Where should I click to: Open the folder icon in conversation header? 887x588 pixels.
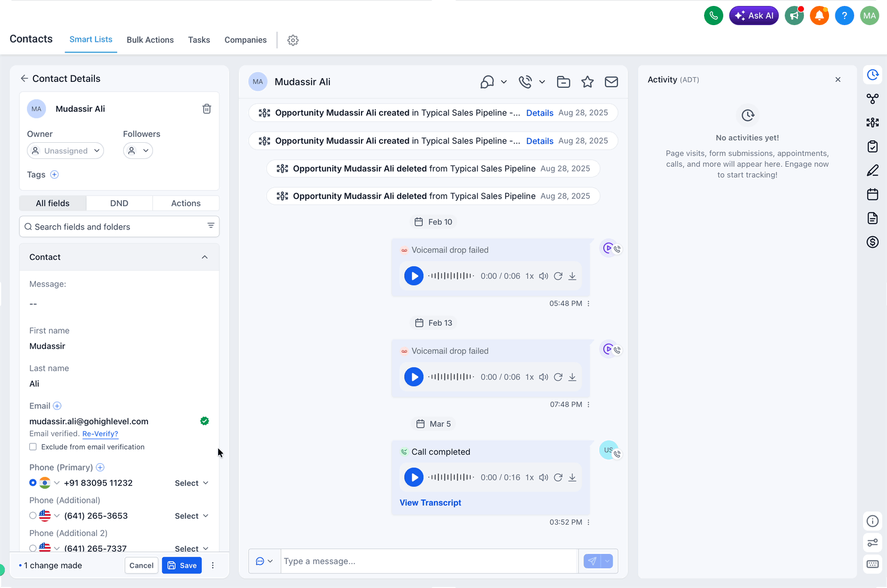(564, 82)
